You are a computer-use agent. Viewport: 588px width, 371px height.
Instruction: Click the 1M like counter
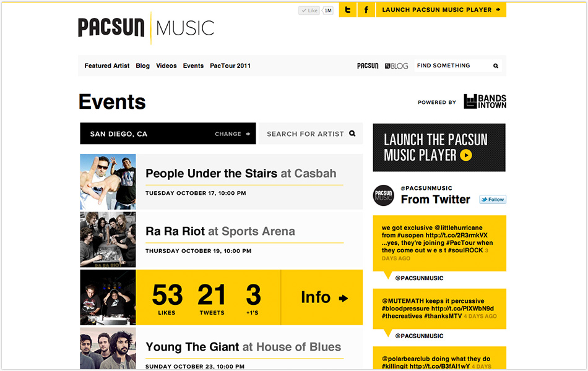(327, 10)
